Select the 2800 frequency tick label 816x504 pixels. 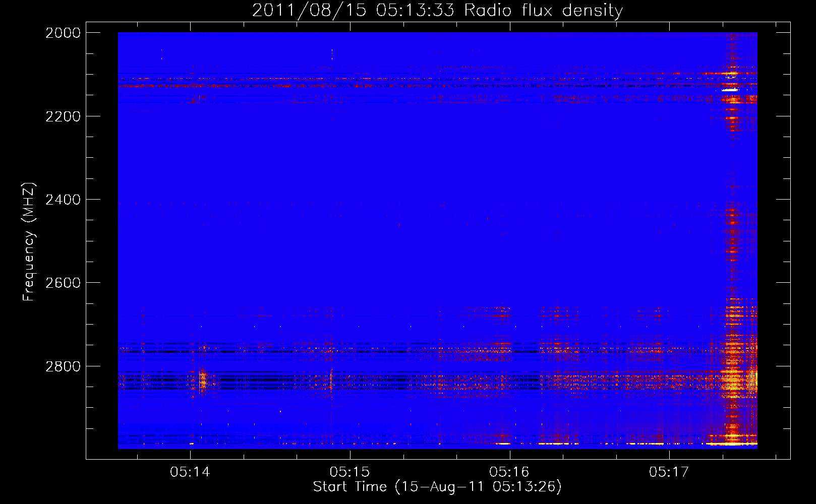pos(63,366)
